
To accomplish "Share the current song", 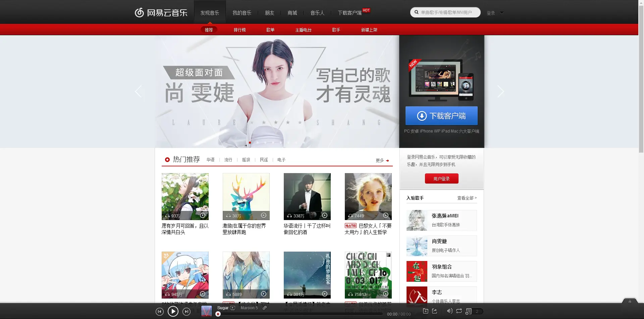I will tap(435, 311).
